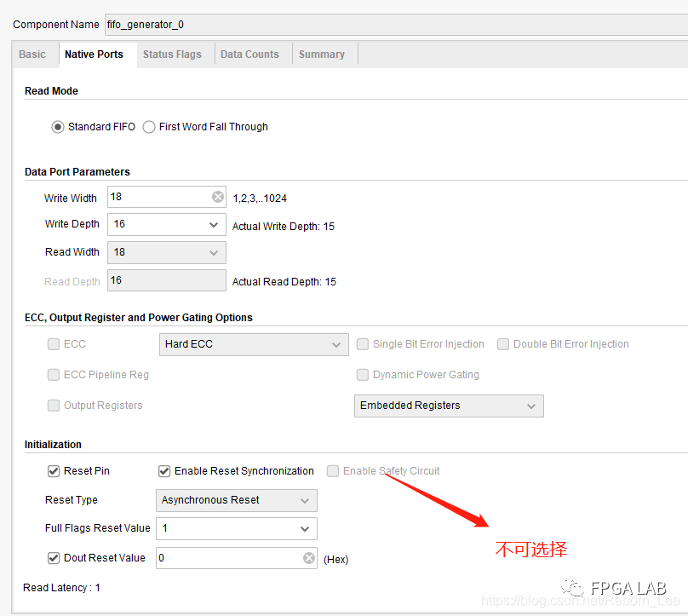The image size is (688, 616).
Task: Click the Component Name input field
Action: click(x=396, y=25)
